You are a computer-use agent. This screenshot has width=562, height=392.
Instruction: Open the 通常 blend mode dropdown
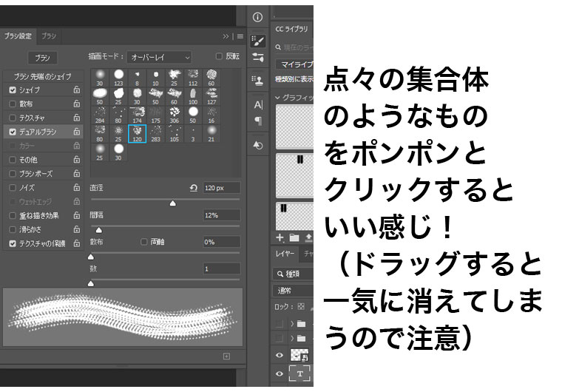coord(293,291)
